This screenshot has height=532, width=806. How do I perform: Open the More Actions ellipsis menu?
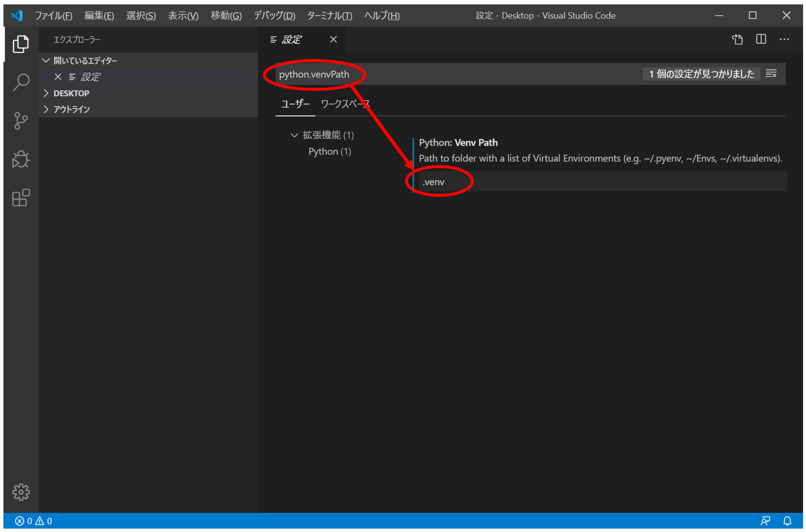[785, 39]
